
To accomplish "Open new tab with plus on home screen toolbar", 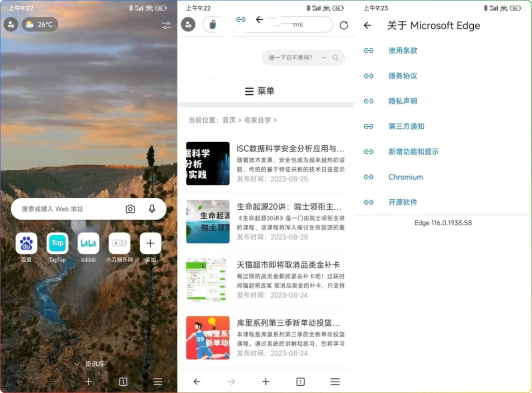I will click(x=88, y=382).
